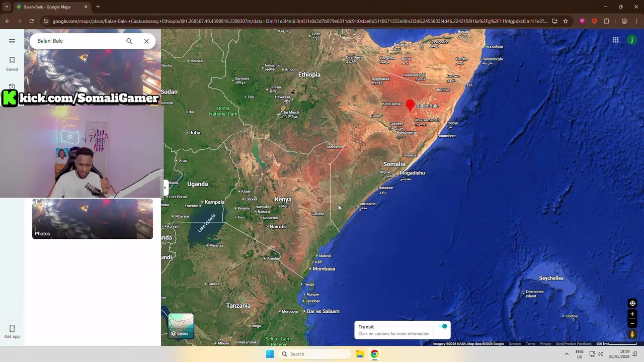Click the red Balan Bale map pin
The height and width of the screenshot is (362, 644).
[410, 105]
